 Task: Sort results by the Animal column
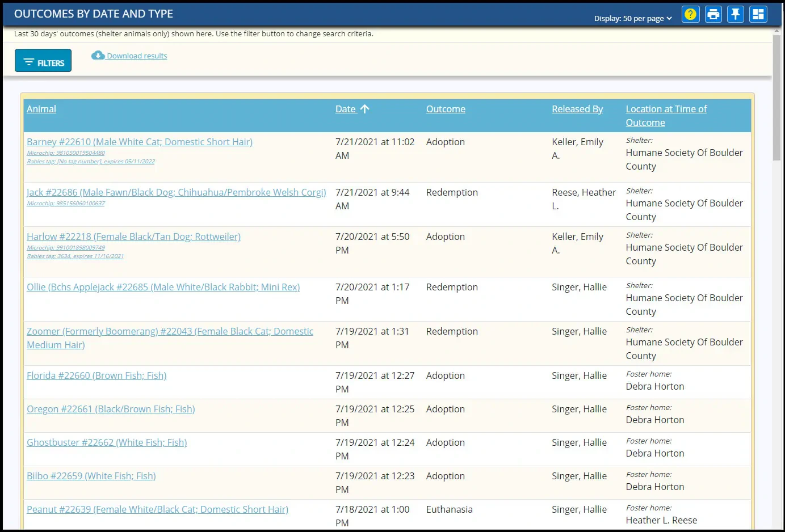[41, 109]
